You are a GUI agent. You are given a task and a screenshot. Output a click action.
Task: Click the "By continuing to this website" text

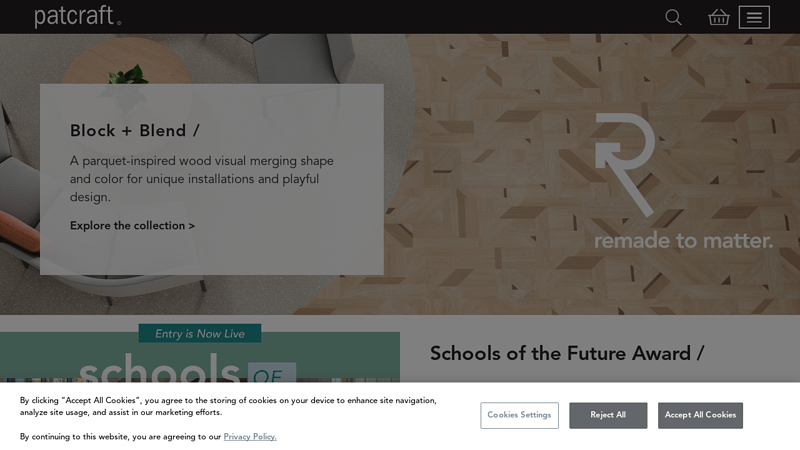(120, 437)
